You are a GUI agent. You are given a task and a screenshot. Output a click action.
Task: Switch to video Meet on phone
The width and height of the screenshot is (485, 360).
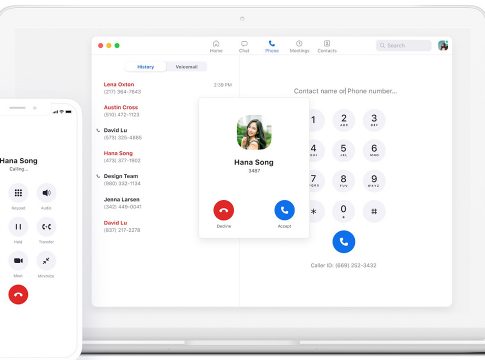[x=18, y=261]
